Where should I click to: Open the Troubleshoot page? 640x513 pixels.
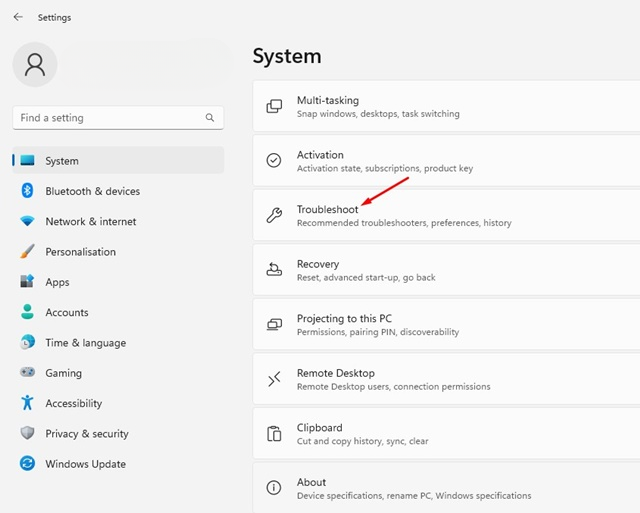coord(447,215)
